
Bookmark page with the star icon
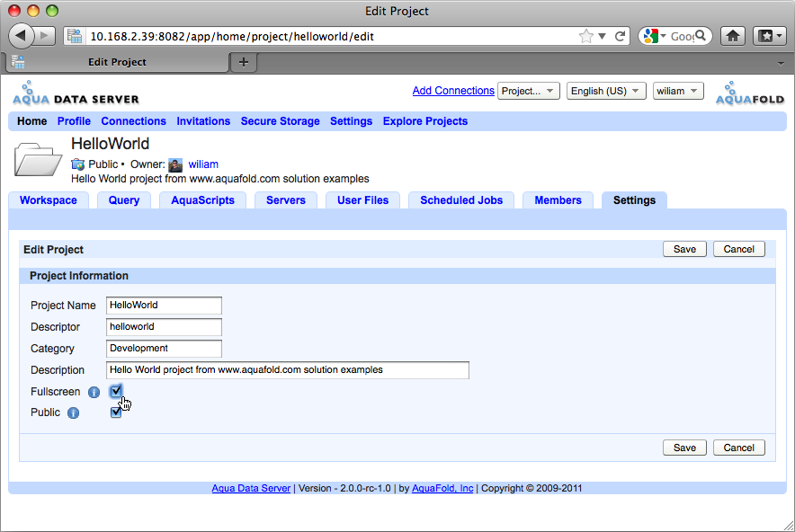point(585,37)
